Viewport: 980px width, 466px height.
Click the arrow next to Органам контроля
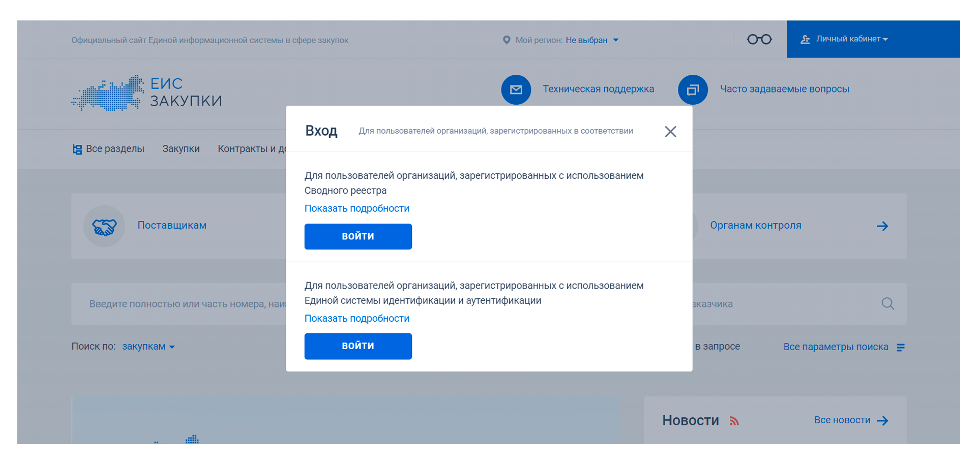[882, 226]
